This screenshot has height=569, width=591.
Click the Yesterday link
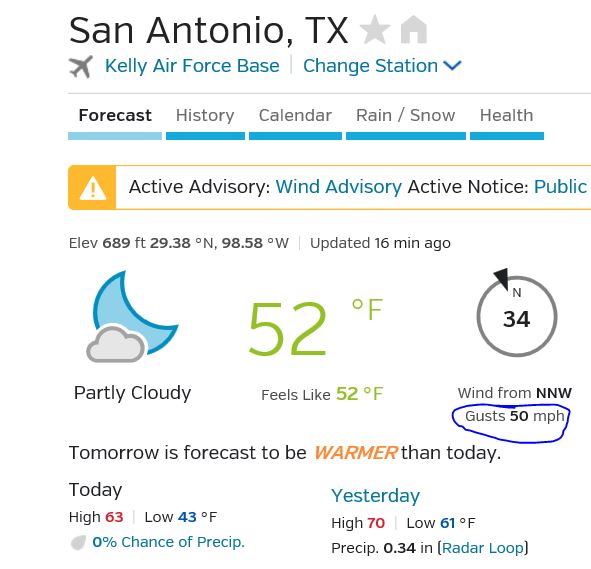pos(375,496)
